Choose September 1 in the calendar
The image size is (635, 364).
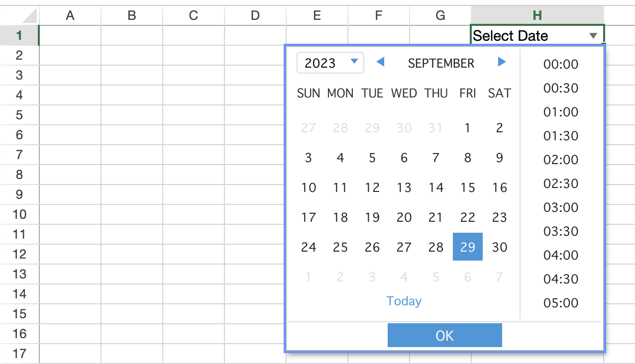(467, 128)
